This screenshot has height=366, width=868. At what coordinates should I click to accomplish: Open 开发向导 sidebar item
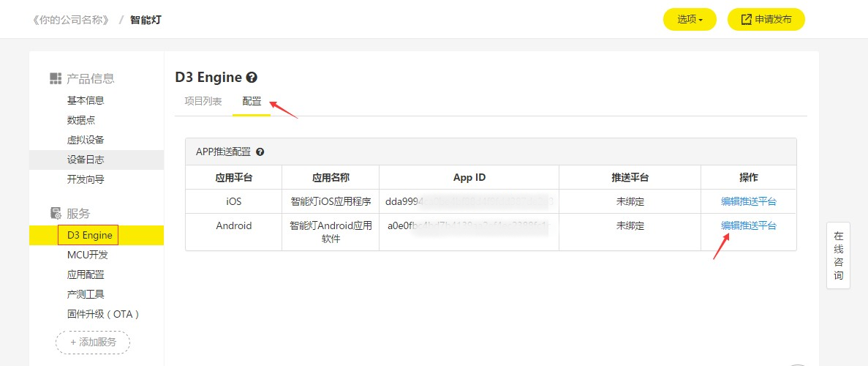click(86, 179)
